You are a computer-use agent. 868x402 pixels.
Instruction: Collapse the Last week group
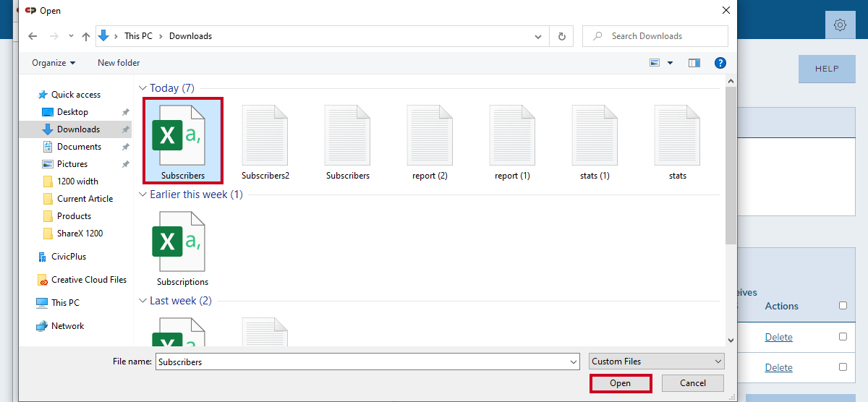[x=142, y=301]
